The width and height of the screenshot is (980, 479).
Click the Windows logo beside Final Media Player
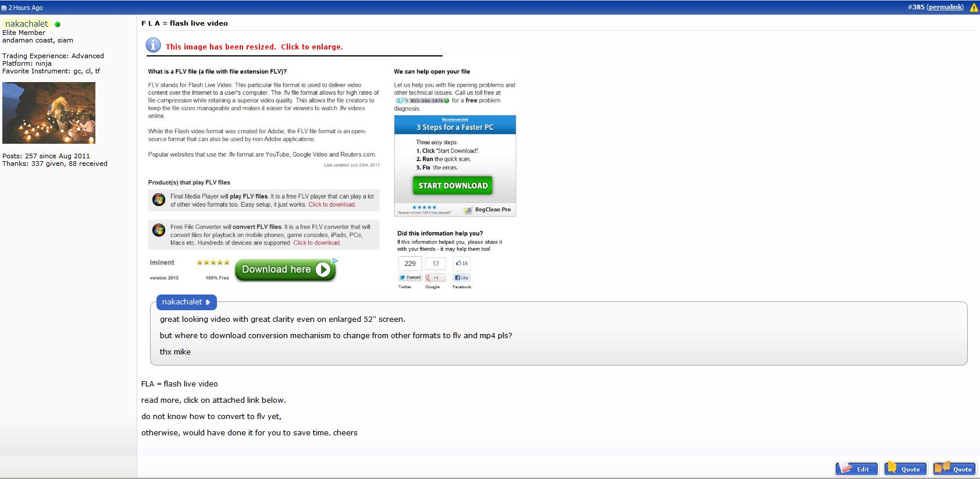coord(159,200)
